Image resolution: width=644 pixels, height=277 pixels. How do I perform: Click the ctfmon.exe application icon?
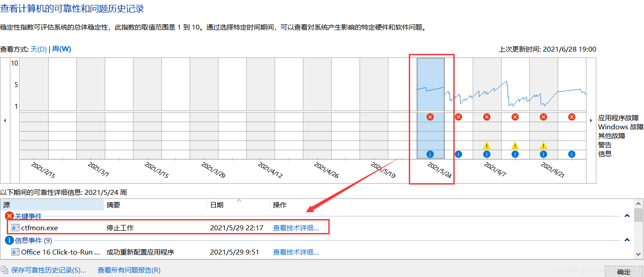pyautogui.click(x=16, y=228)
